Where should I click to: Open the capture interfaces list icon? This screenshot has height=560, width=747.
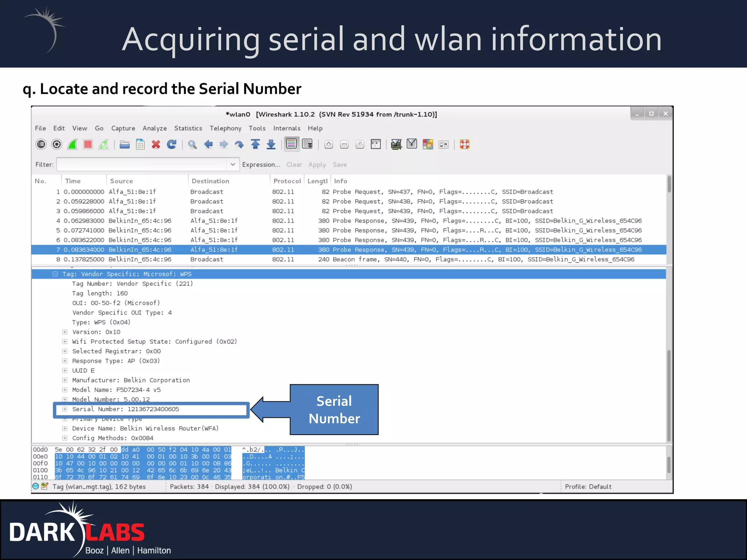(x=41, y=144)
